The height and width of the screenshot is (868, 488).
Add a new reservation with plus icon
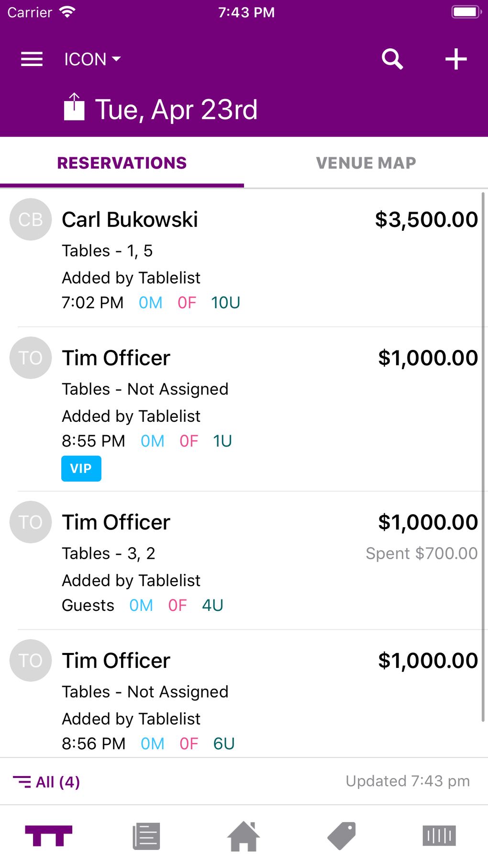pyautogui.click(x=455, y=59)
